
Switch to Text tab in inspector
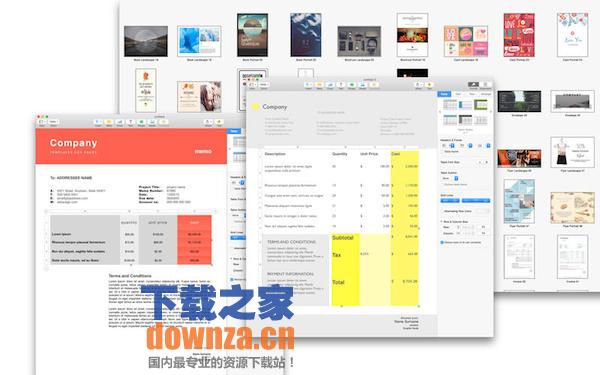click(x=472, y=94)
